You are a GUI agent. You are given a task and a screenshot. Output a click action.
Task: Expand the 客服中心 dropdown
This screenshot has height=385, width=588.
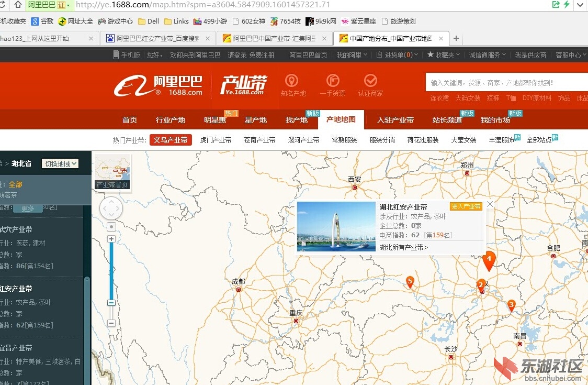pos(571,55)
